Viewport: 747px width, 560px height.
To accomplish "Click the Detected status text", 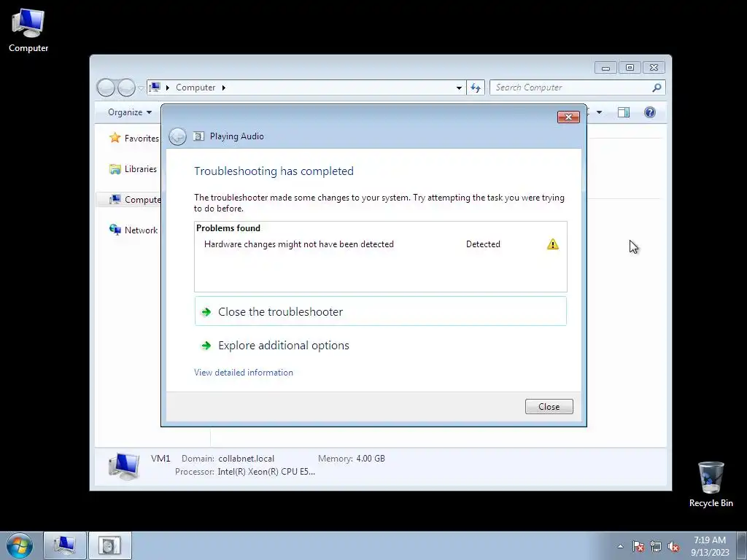I will coord(483,244).
